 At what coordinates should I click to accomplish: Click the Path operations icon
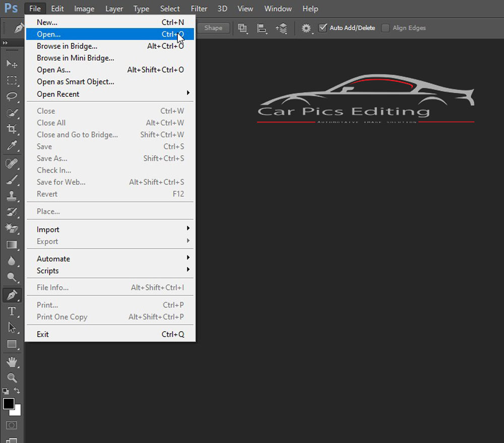pyautogui.click(x=242, y=28)
